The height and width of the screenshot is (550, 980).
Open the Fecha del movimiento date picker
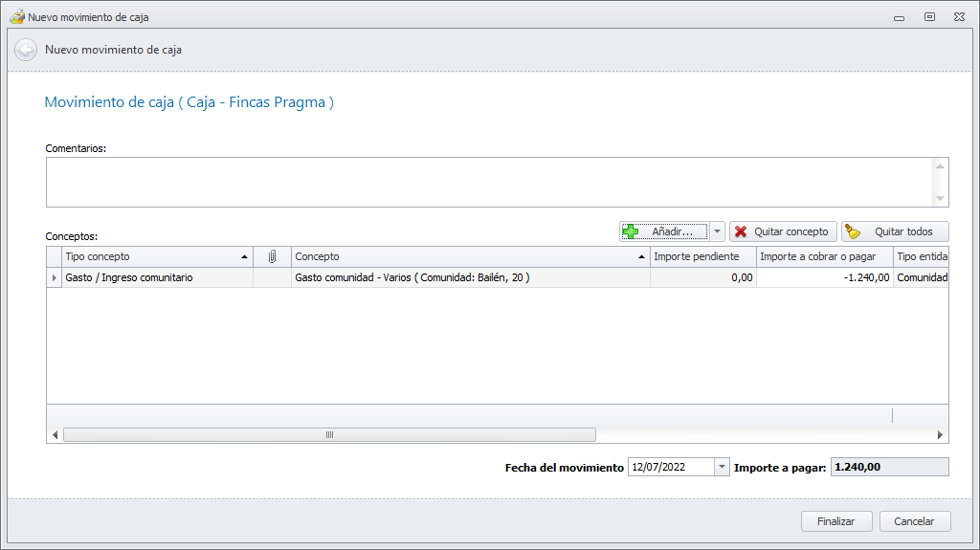722,467
